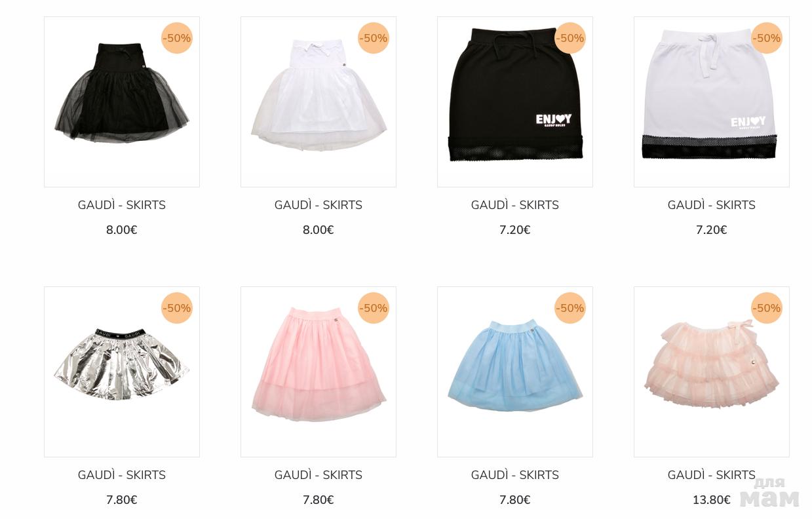812x519 pixels.
Task: Open the light blue tulle skirt image
Action: [515, 372]
